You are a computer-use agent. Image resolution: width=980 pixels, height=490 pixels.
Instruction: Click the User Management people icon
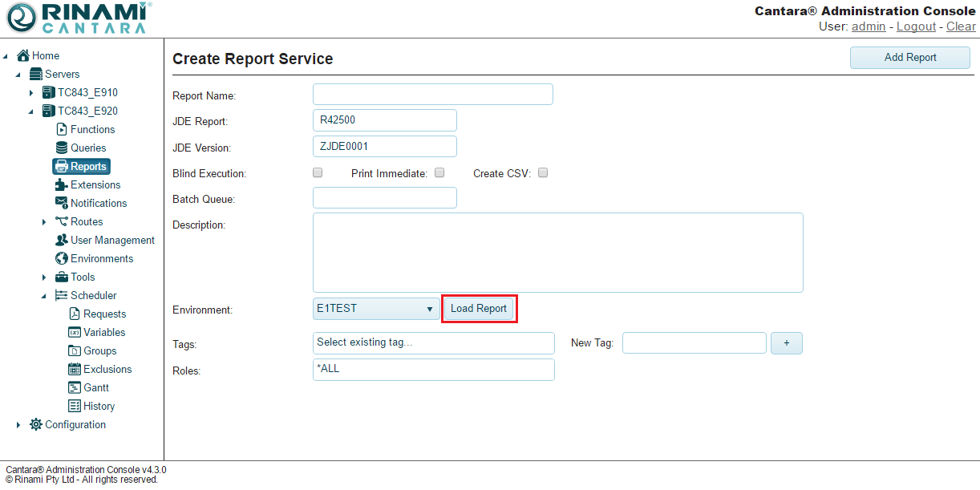pyautogui.click(x=62, y=240)
